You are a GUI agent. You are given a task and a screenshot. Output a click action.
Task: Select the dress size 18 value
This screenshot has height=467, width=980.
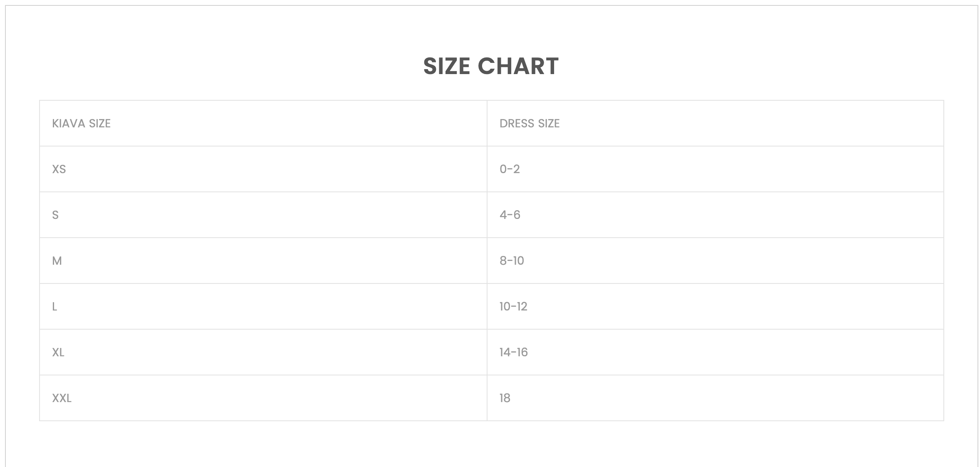click(505, 398)
